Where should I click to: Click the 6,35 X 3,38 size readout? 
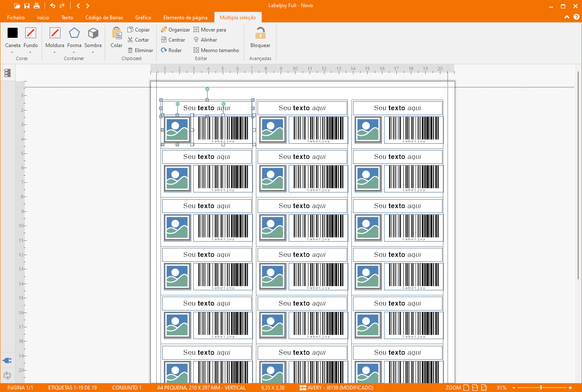pyautogui.click(x=273, y=388)
